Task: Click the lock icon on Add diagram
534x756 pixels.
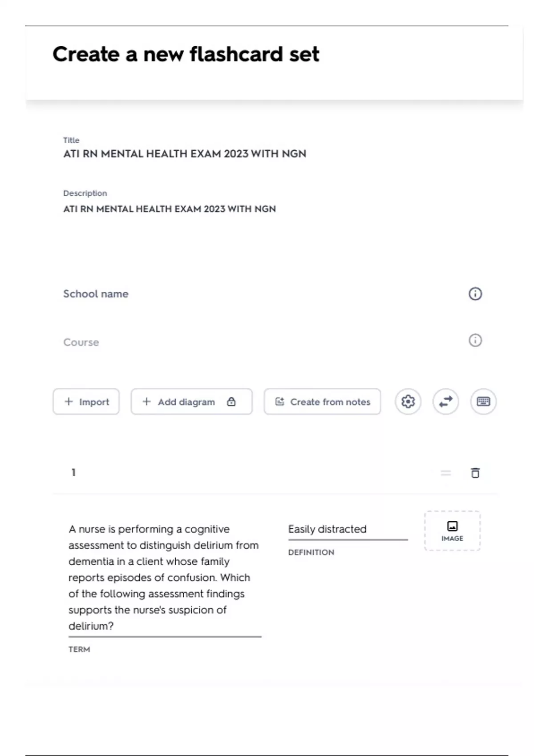Action: 231,402
